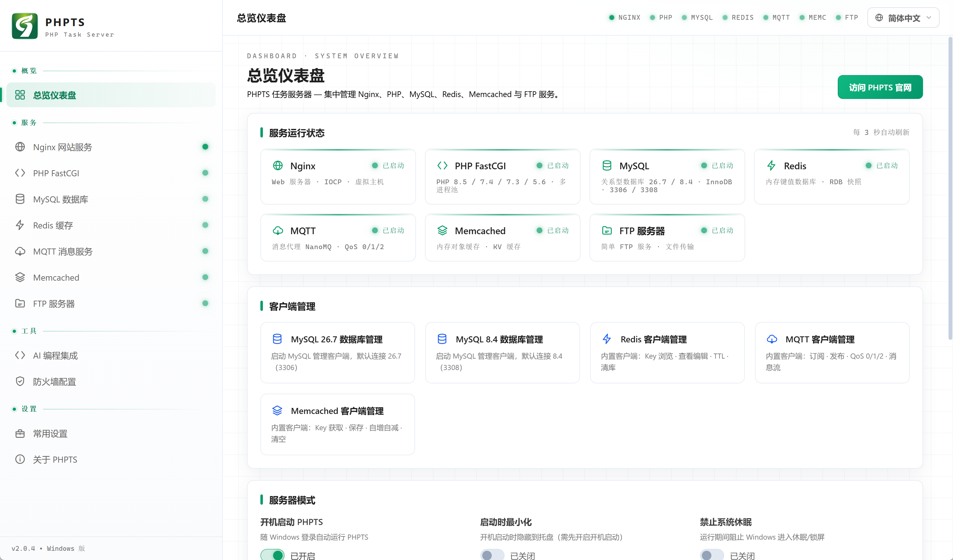
Task: Select 总览仪表盘 in the sidebar
Action: tap(111, 95)
